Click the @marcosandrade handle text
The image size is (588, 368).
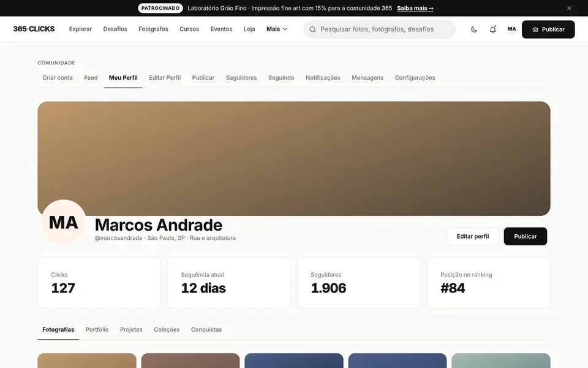(x=118, y=238)
